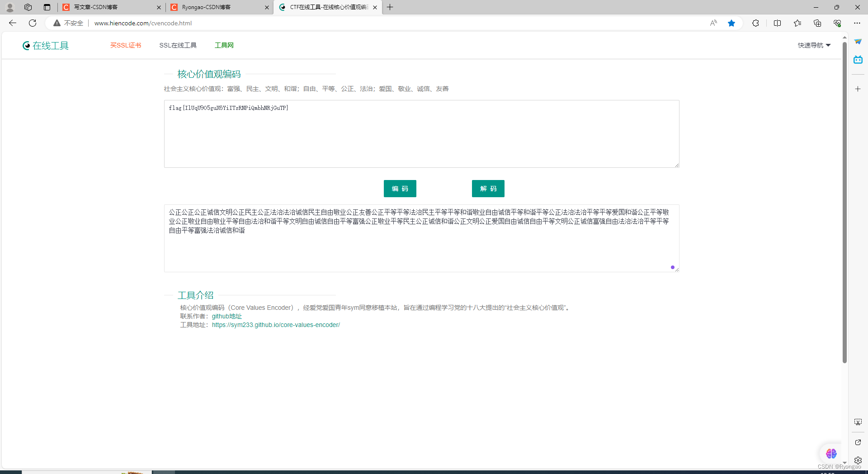Viewport: 868px width, 474px height.
Task: Add a sidebar app with plus icon
Action: click(858, 89)
